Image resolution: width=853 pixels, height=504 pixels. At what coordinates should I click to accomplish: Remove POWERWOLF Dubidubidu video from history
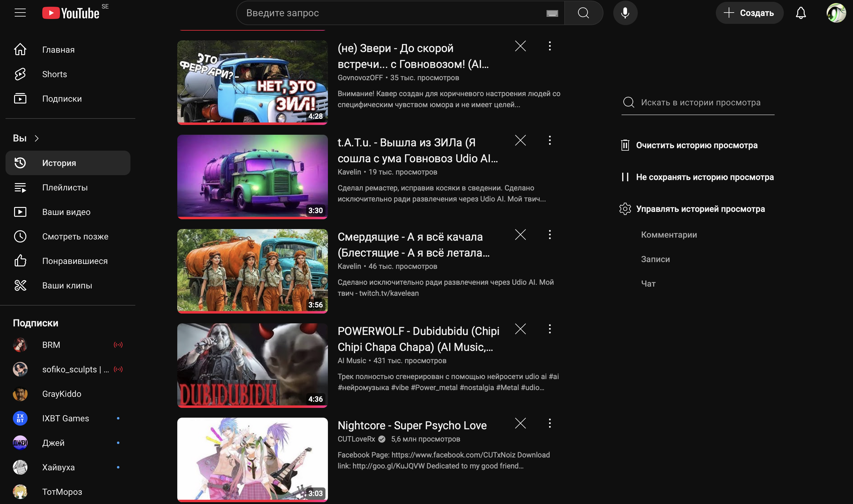click(520, 329)
